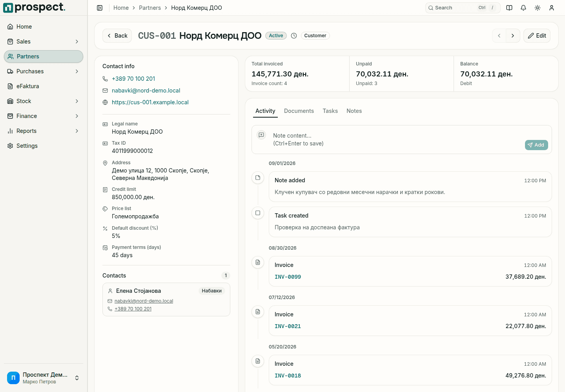
Task: Add the note with the Add button
Action: pyautogui.click(x=536, y=145)
